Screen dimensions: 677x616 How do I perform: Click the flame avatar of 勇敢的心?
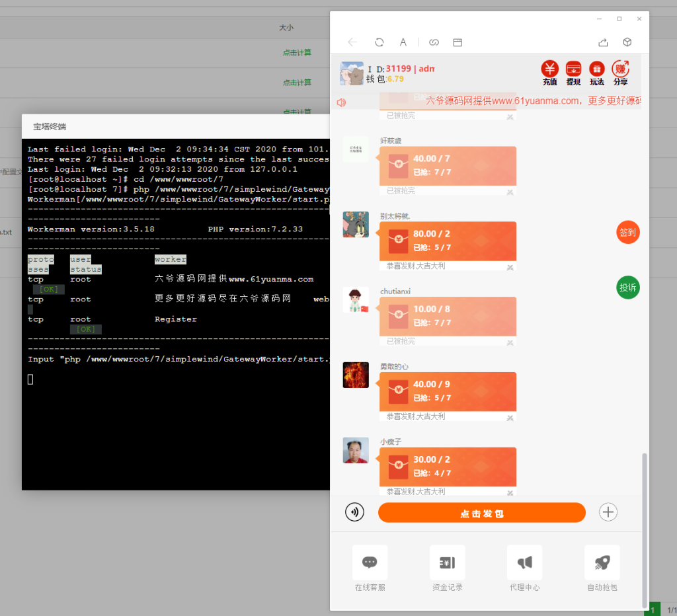(x=356, y=375)
